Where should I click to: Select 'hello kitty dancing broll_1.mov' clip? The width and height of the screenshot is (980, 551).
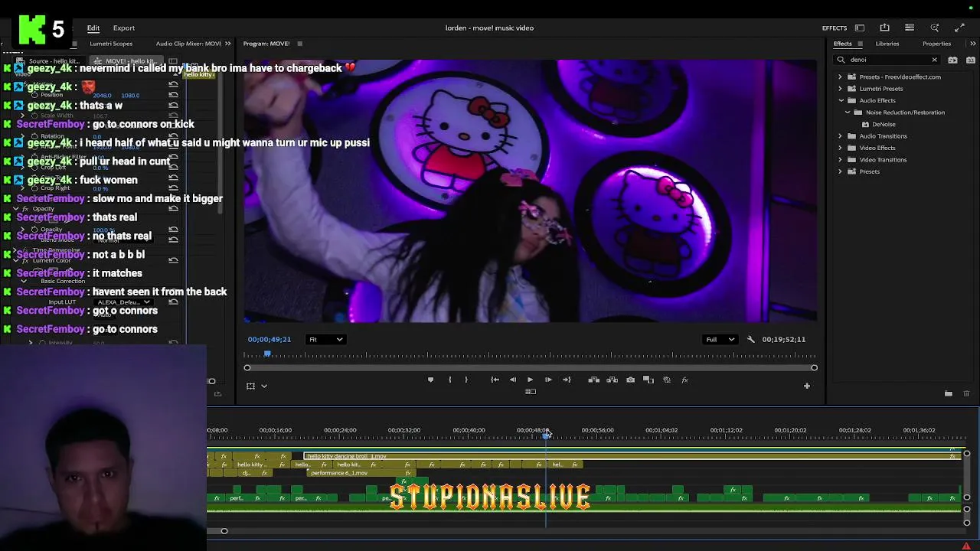(632, 456)
